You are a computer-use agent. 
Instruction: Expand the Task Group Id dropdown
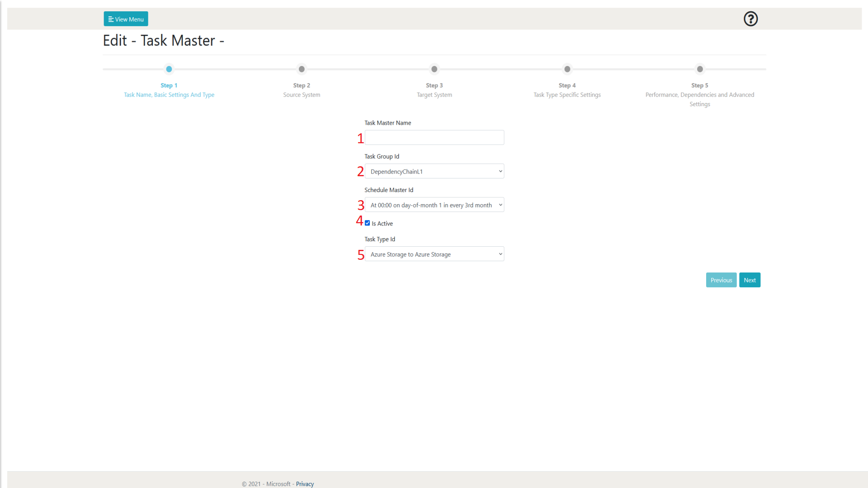(x=434, y=171)
